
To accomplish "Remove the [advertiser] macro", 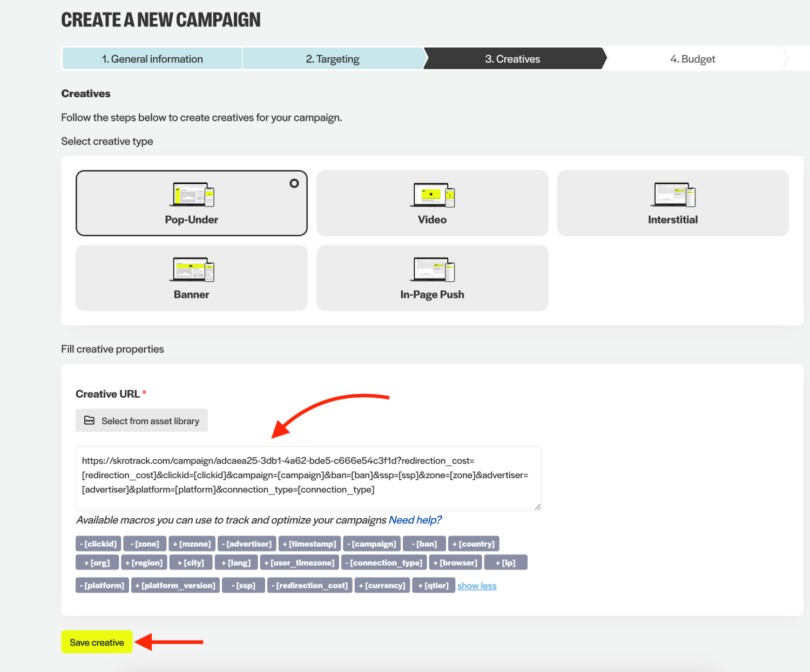I will point(247,544).
